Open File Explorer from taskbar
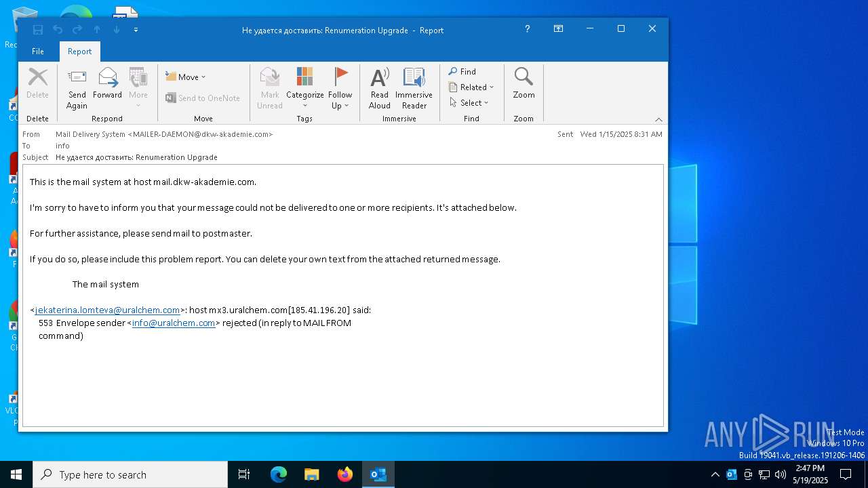Image resolution: width=868 pixels, height=488 pixels. pos(312,474)
